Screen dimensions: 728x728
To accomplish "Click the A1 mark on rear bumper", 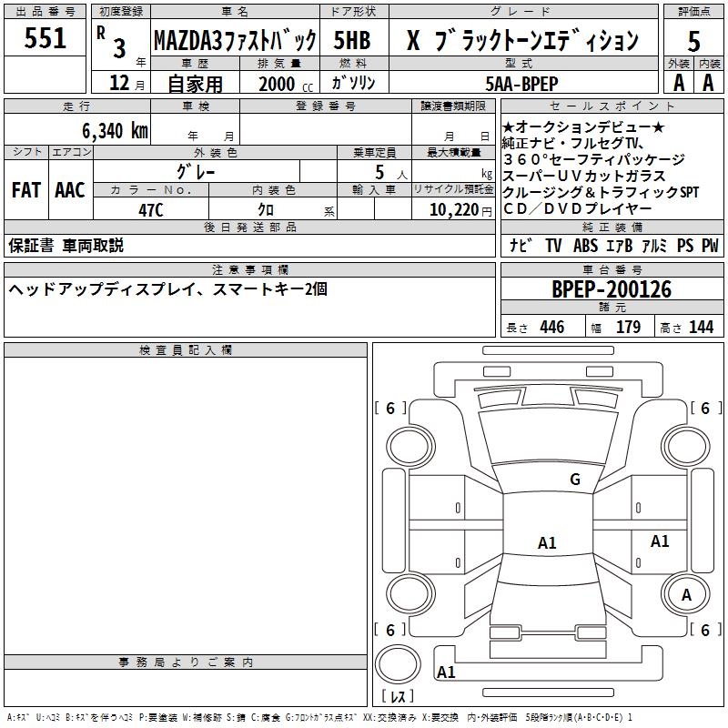I will click(446, 672).
